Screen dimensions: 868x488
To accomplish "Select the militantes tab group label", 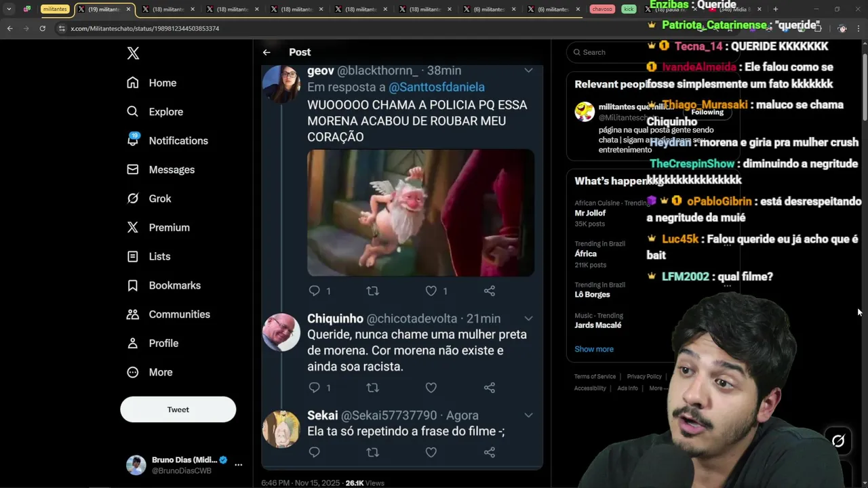I will click(56, 9).
